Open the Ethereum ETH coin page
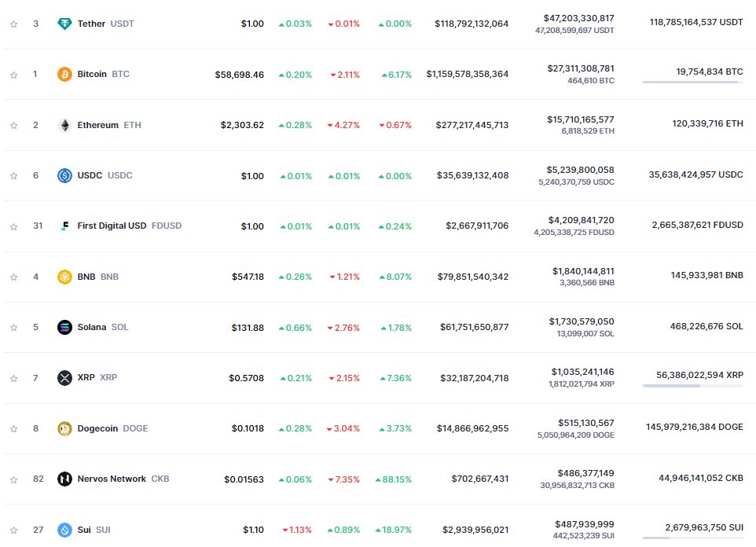Screen dimensions: 756x547 109,125
